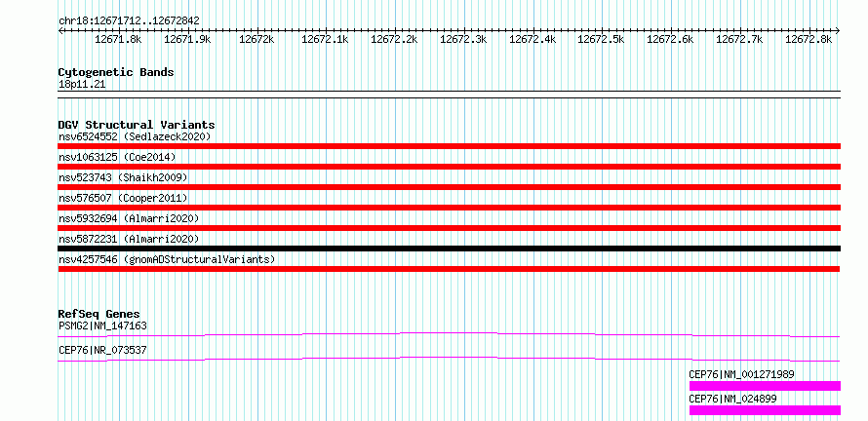Click the 12672.3k ruler tick label
868x421 pixels.
point(463,39)
